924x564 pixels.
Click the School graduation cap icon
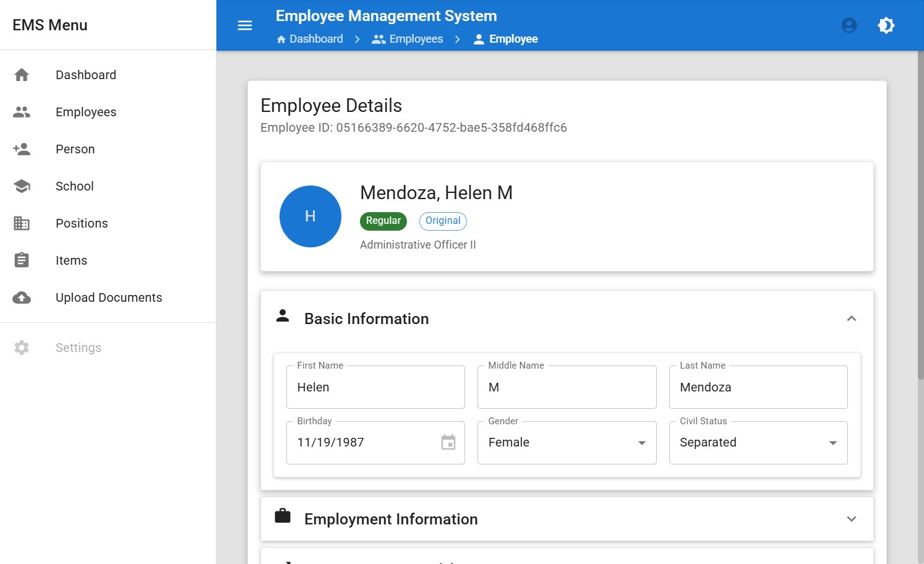pyautogui.click(x=22, y=186)
